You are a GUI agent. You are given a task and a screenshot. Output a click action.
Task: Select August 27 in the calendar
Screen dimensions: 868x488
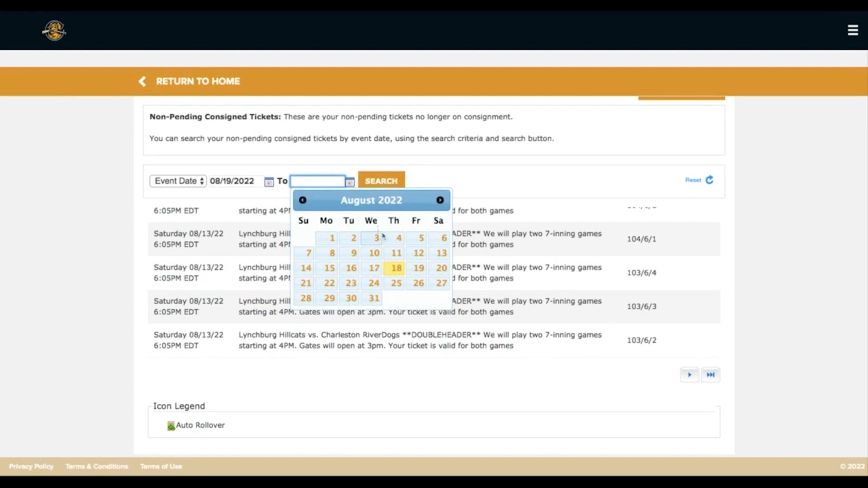(439, 283)
